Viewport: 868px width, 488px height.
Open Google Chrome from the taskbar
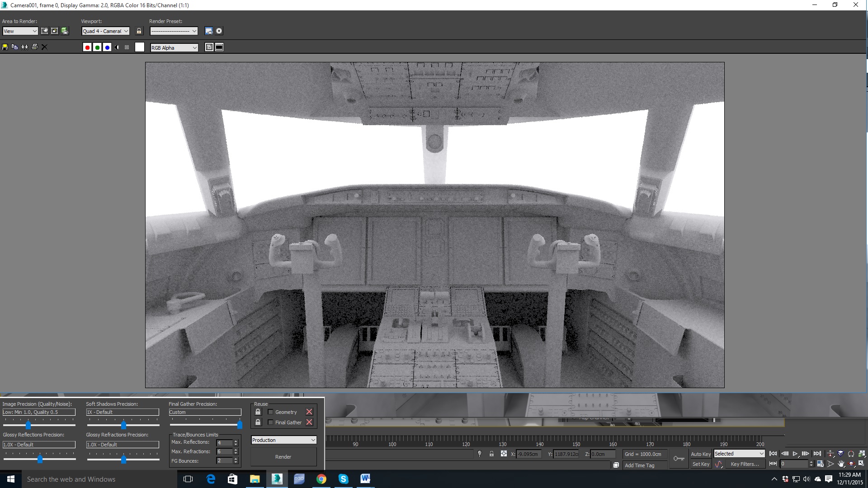[x=321, y=479]
